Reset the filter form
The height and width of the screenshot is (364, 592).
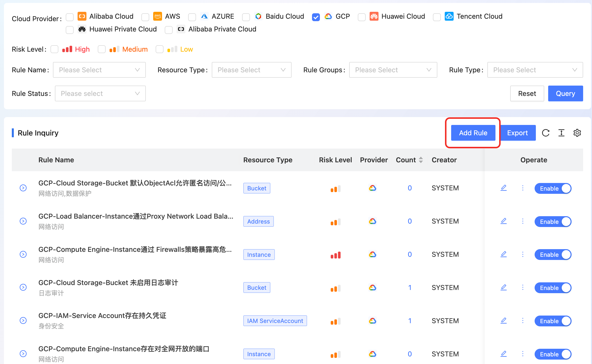click(x=527, y=93)
